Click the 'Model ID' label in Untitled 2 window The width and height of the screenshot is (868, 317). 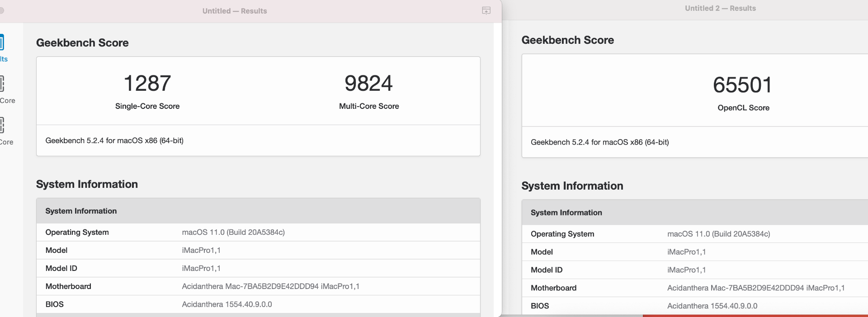(x=547, y=270)
